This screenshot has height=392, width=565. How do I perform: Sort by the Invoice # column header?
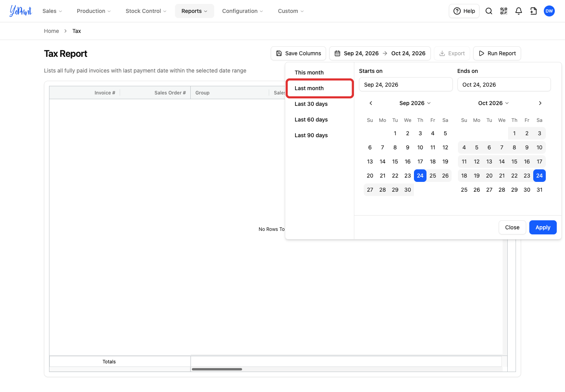[x=105, y=93]
